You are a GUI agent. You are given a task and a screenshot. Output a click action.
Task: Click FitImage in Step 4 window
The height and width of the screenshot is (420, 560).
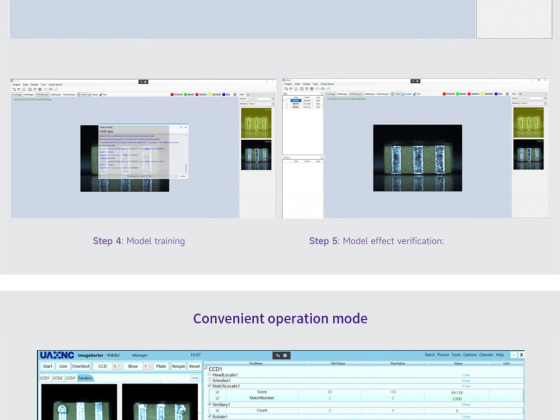pyautogui.click(x=17, y=95)
